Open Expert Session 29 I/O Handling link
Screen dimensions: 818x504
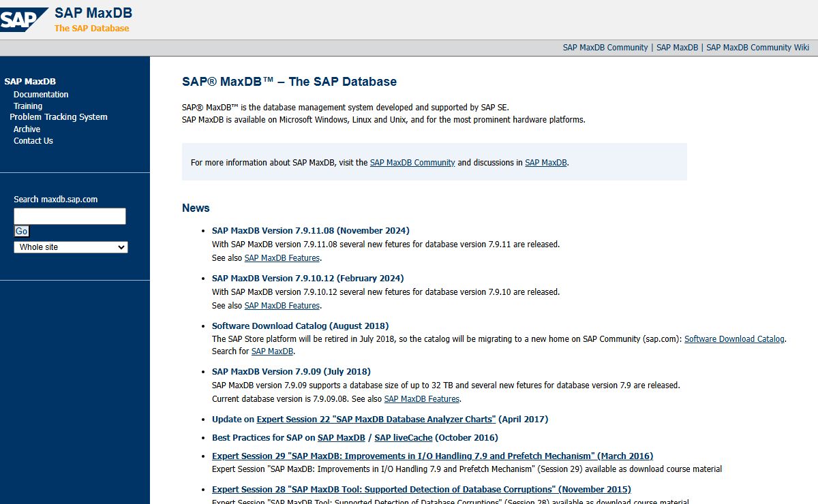(432, 456)
